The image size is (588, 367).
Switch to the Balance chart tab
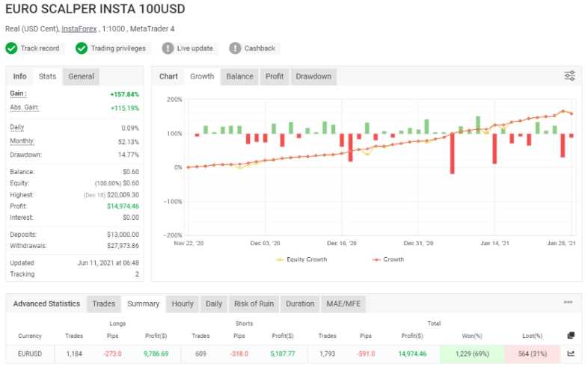[x=239, y=76]
